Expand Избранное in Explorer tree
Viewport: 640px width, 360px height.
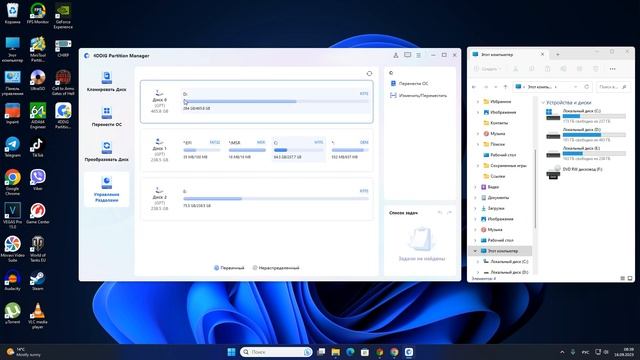coord(478,102)
